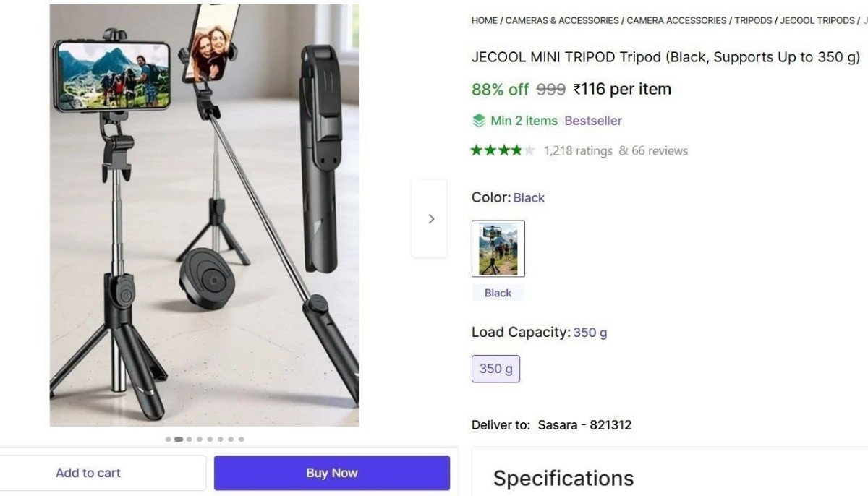The height and width of the screenshot is (496, 868).
Task: Open the 66 reviews link
Action: pyautogui.click(x=659, y=150)
